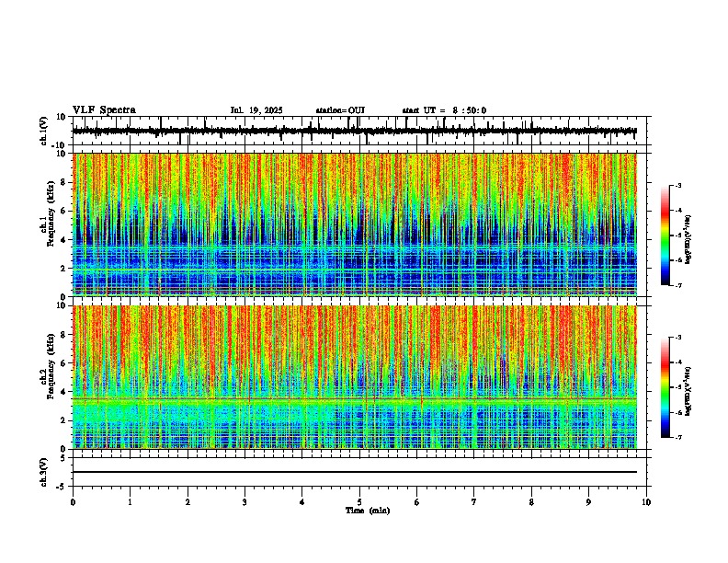Click the "1" tick on the time axis
Image resolution: width=728 pixels, height=563 pixels.
pyautogui.click(x=130, y=502)
